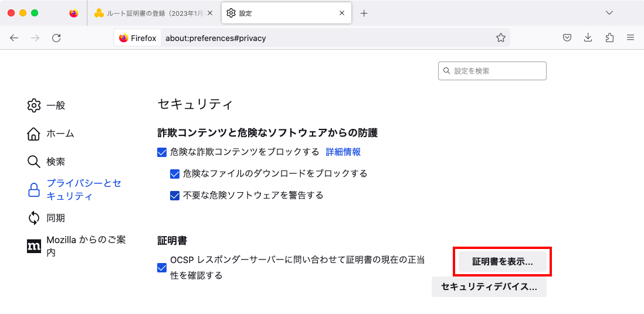Go back using the back arrow
The height and width of the screenshot is (314, 644).
tap(15, 38)
